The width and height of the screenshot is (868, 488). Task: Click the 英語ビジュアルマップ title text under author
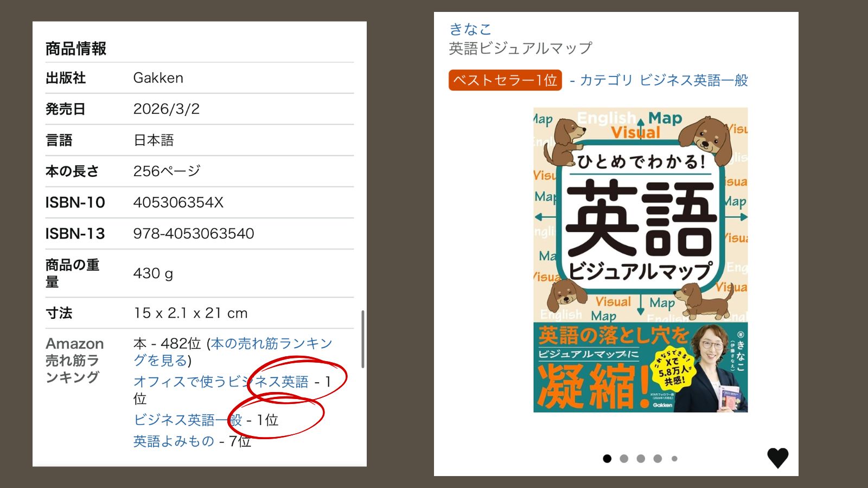click(x=520, y=49)
